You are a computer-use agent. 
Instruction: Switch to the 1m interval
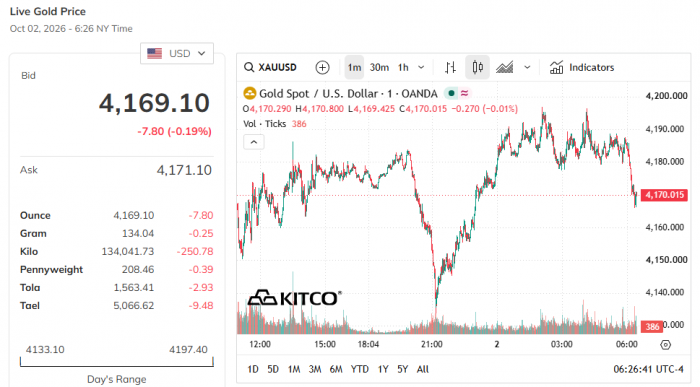coord(354,67)
